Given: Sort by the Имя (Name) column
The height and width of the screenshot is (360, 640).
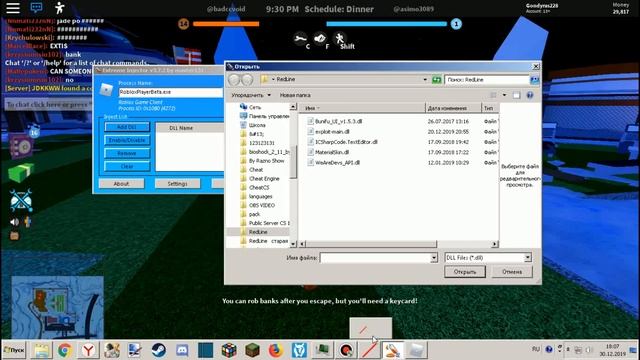Looking at the screenshot, I should (362, 108).
